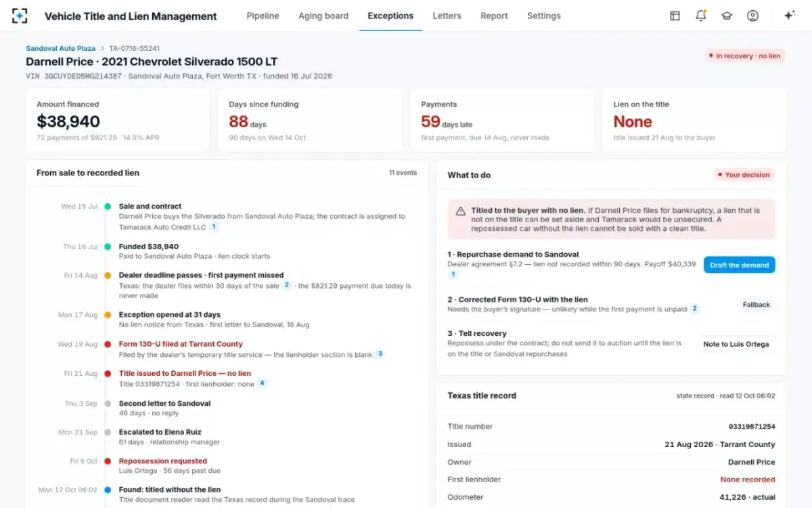Click the Draft the demand button

pyautogui.click(x=739, y=265)
